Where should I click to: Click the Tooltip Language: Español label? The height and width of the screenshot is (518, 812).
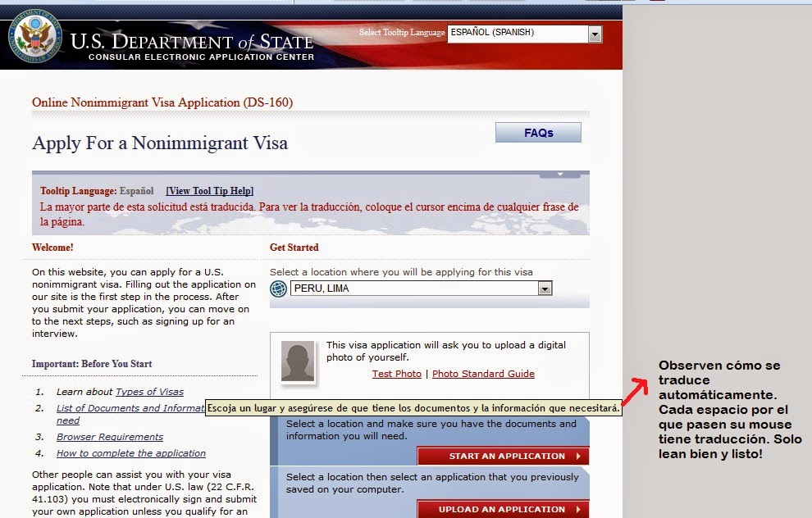97,191
